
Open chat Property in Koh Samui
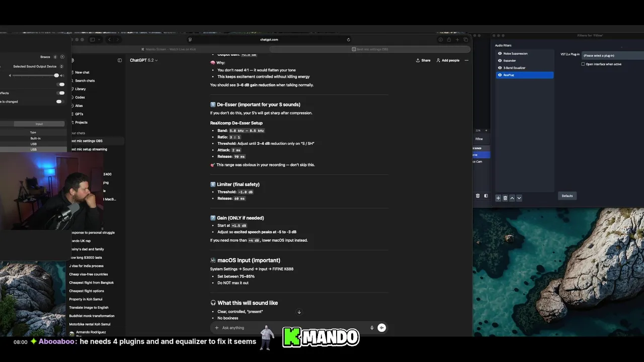[86, 299]
